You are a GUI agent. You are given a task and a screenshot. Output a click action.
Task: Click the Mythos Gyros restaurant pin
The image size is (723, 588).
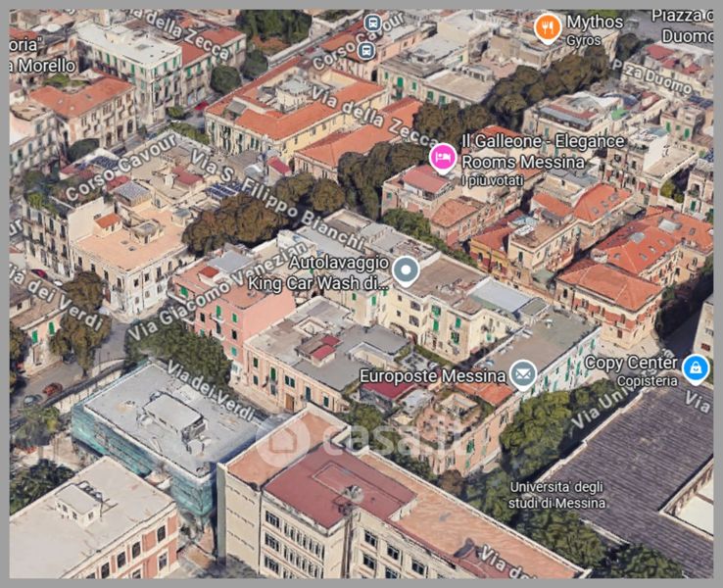click(548, 28)
